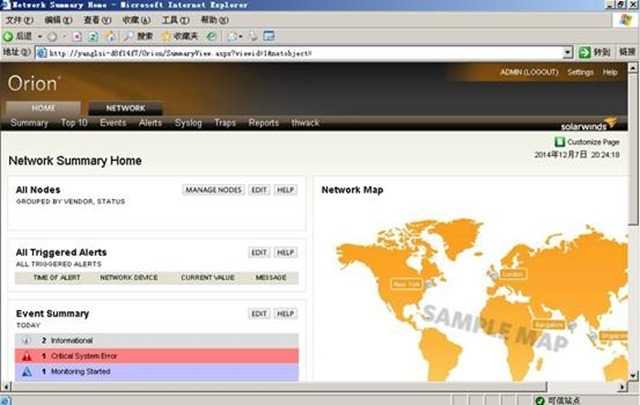Click the History icon in the toolbar
The width and height of the screenshot is (640, 405).
(x=211, y=36)
